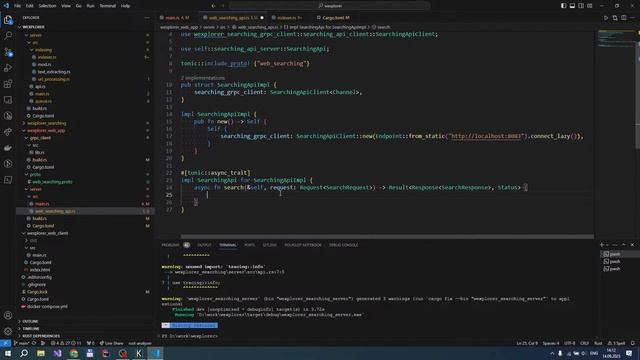Viewport: 640px width, 360px height.
Task: Open editor More Actions ellipsis
Action: tap(632, 18)
